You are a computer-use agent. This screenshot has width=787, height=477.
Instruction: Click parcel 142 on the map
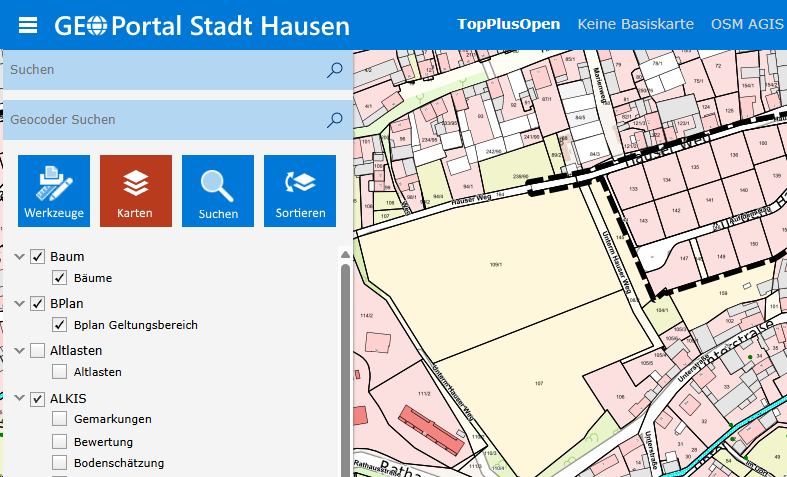pos(676,210)
